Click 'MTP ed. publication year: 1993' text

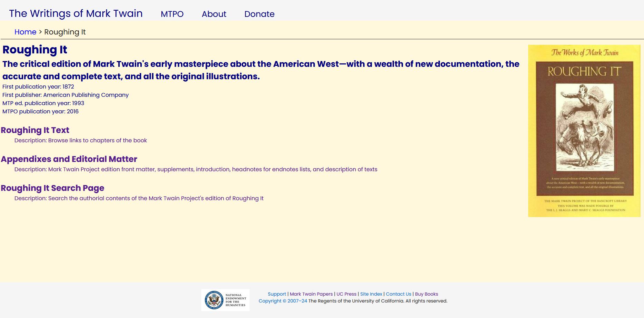coord(43,103)
